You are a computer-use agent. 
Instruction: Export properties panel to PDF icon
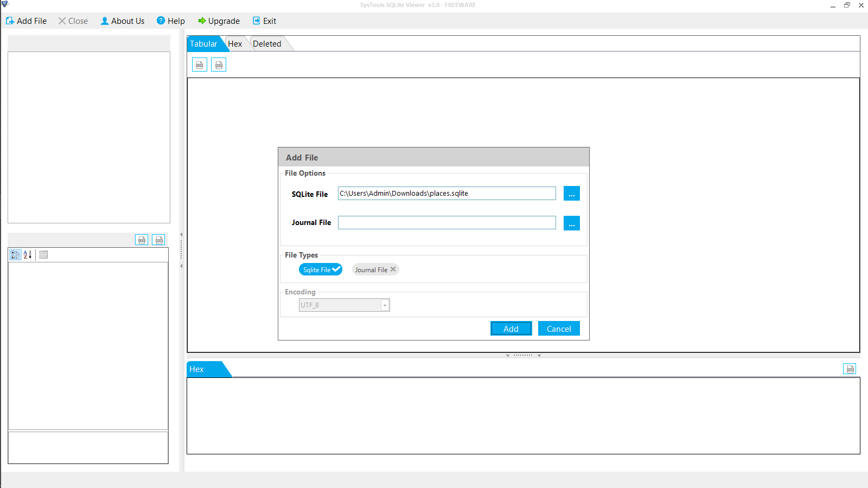pos(158,240)
